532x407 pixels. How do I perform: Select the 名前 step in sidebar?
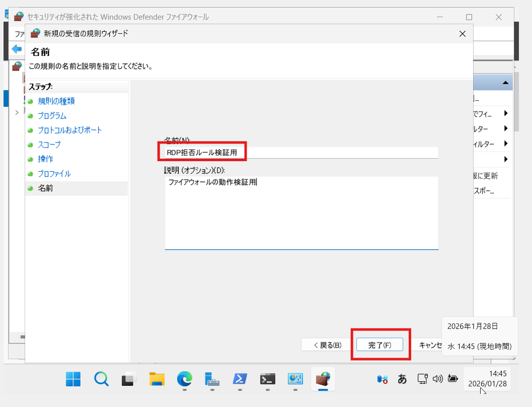[x=45, y=188]
